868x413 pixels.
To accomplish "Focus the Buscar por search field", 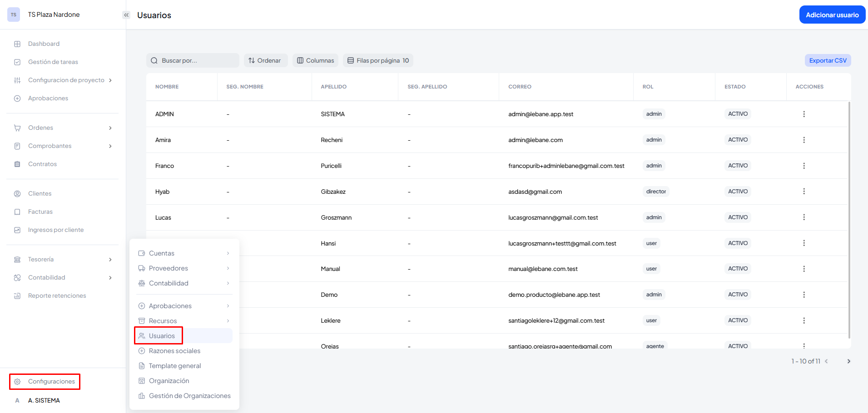I will [195, 60].
